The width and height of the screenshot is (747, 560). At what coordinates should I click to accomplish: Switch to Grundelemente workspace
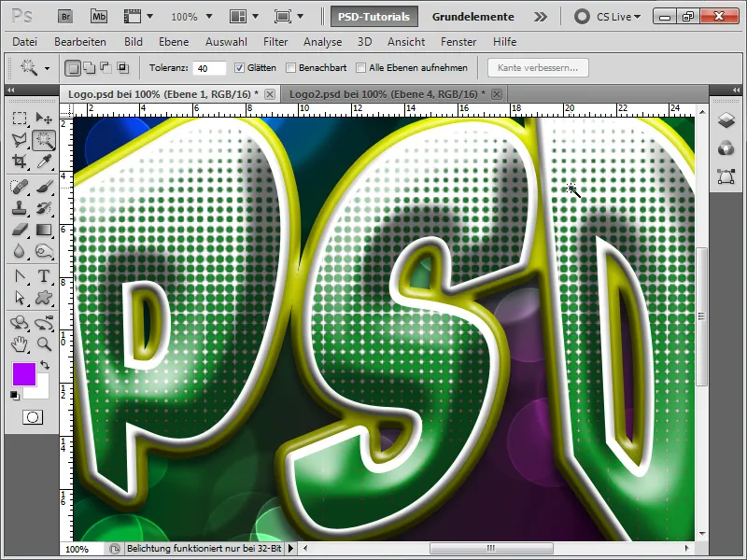[x=472, y=17]
